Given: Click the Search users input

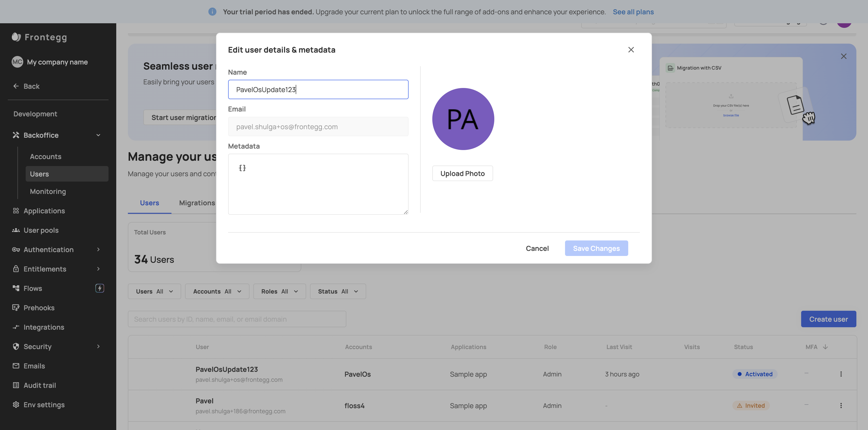Looking at the screenshot, I should (237, 319).
